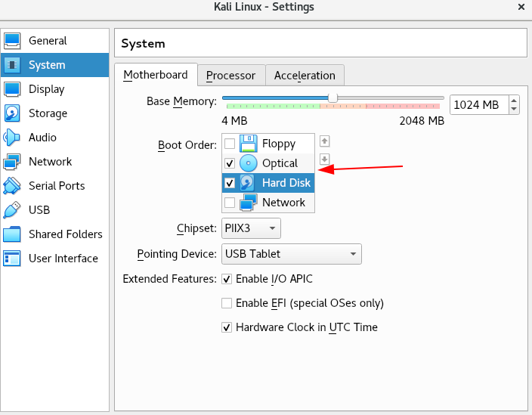Image resolution: width=532 pixels, height=415 pixels.
Task: Open Audio speaker icon
Action: pos(12,138)
